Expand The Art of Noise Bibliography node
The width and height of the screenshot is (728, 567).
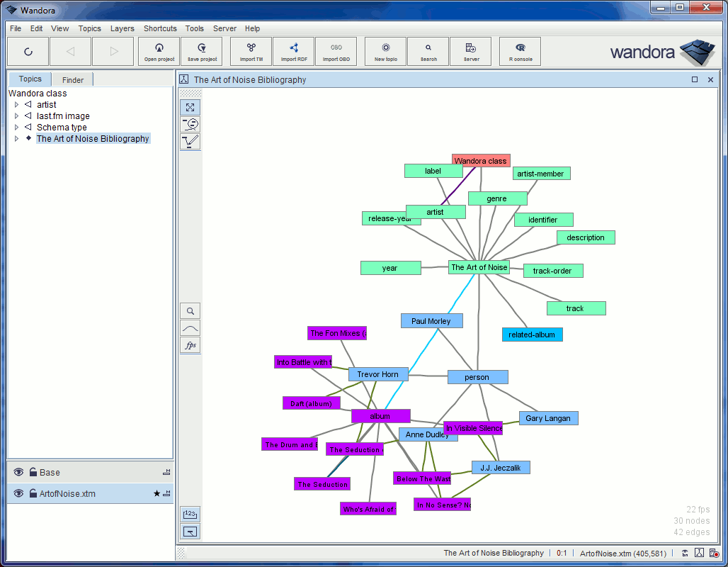pyautogui.click(x=16, y=138)
